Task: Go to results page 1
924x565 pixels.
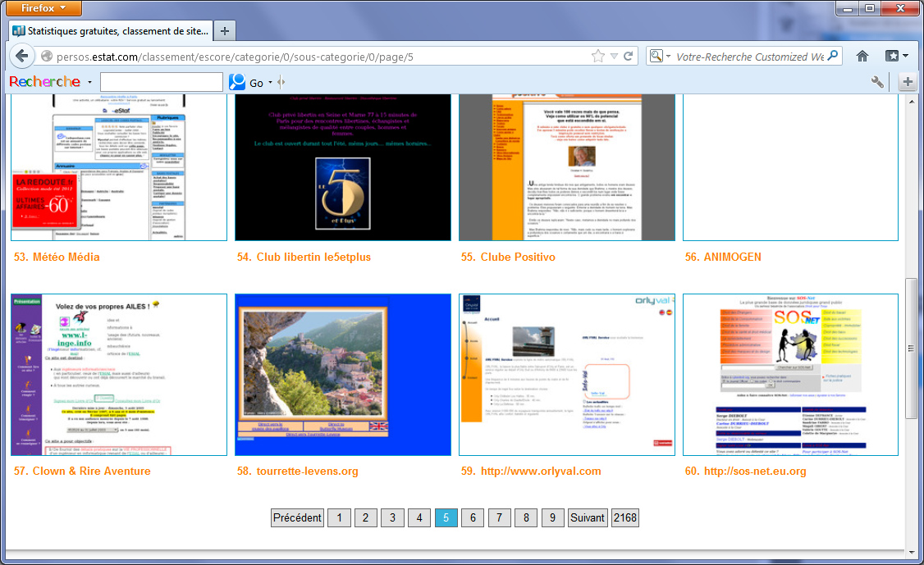Action: [339, 518]
